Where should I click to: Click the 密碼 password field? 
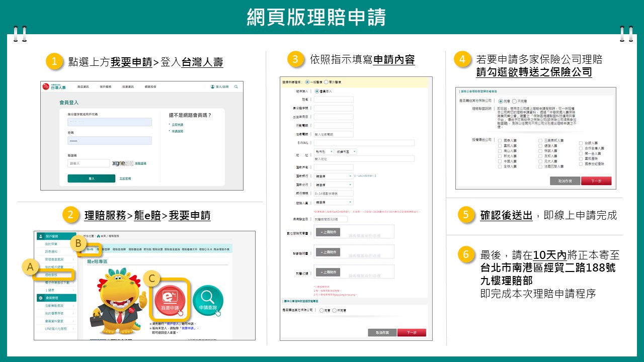pyautogui.click(x=110, y=141)
